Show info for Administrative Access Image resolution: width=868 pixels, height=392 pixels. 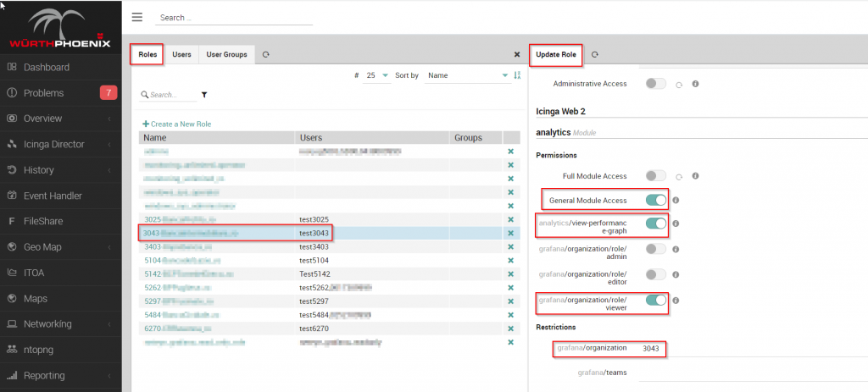[x=695, y=84]
